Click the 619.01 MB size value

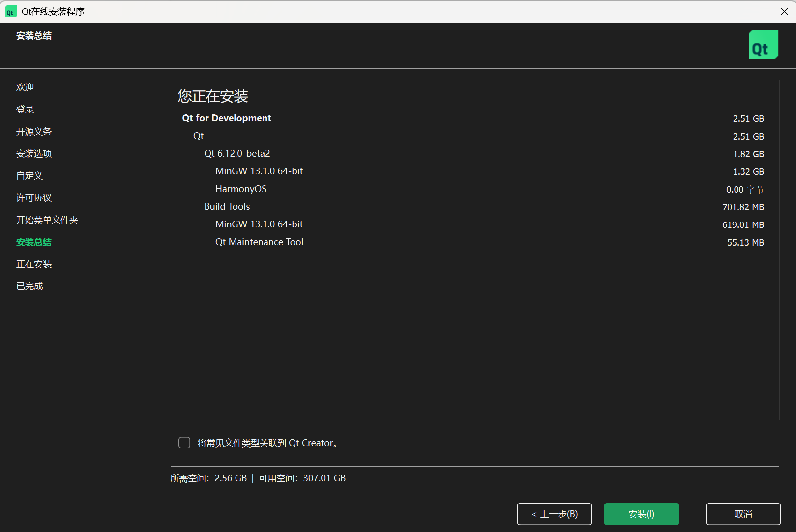(743, 225)
